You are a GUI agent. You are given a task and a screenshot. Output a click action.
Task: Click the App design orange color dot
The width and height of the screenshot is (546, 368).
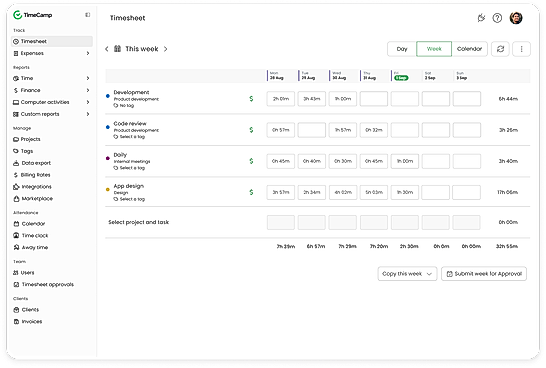108,190
